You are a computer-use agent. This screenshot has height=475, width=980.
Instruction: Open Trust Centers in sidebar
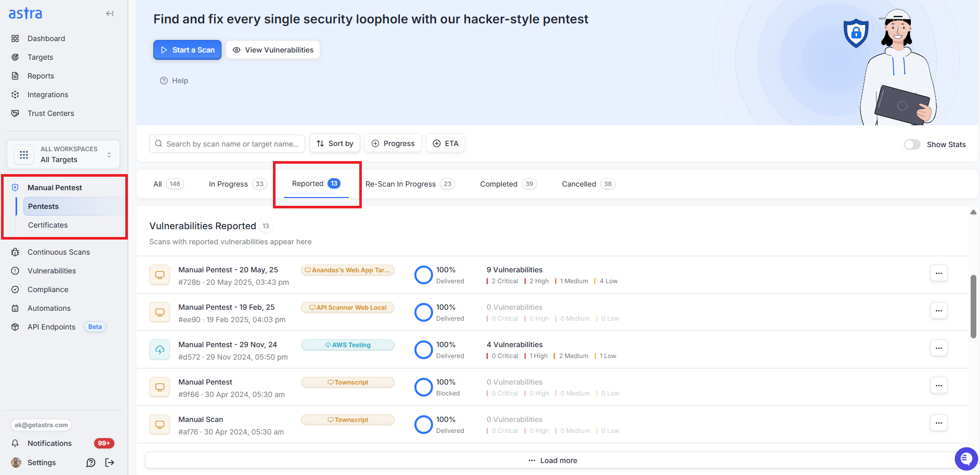click(50, 113)
